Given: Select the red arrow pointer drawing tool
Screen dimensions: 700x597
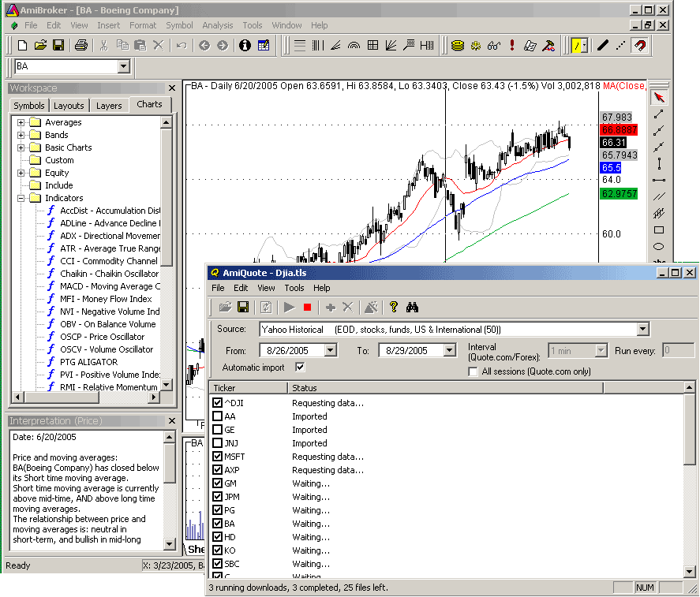Looking at the screenshot, I should pyautogui.click(x=659, y=97).
